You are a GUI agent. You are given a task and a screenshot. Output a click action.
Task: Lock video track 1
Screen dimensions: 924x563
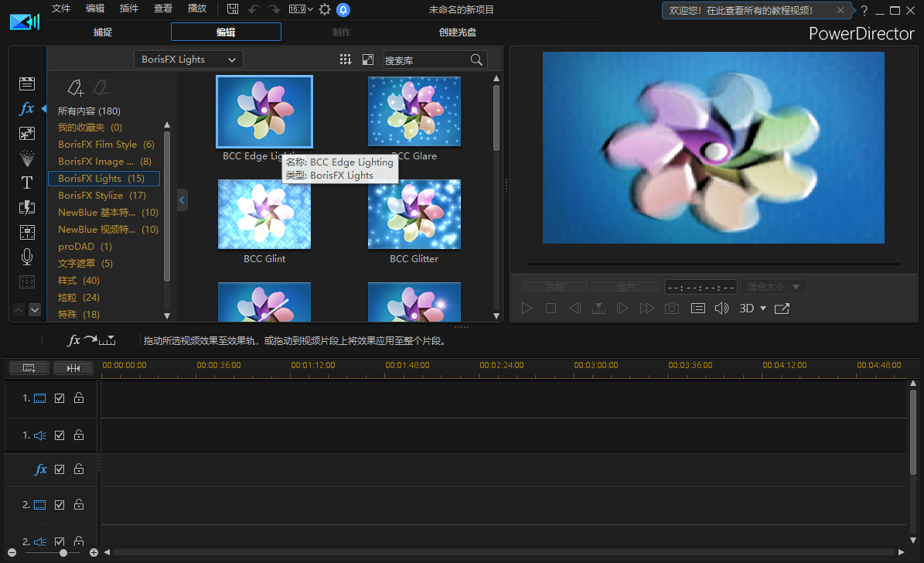pyautogui.click(x=78, y=398)
